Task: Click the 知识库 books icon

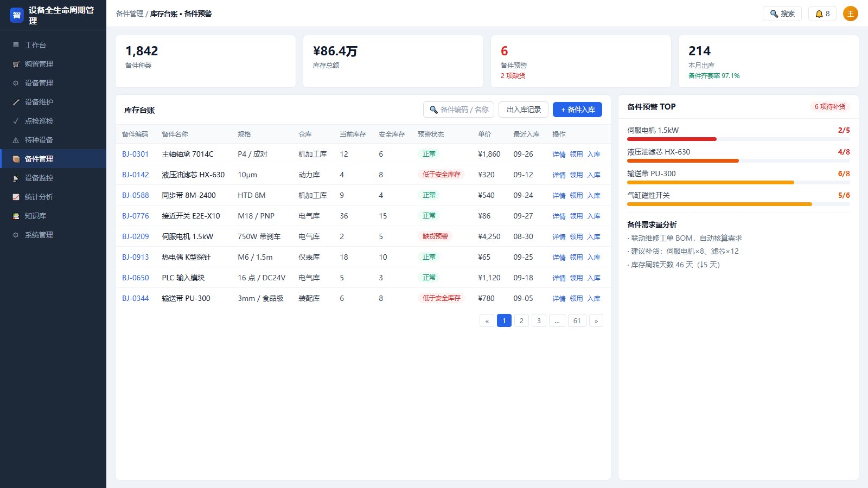Action: click(x=16, y=216)
